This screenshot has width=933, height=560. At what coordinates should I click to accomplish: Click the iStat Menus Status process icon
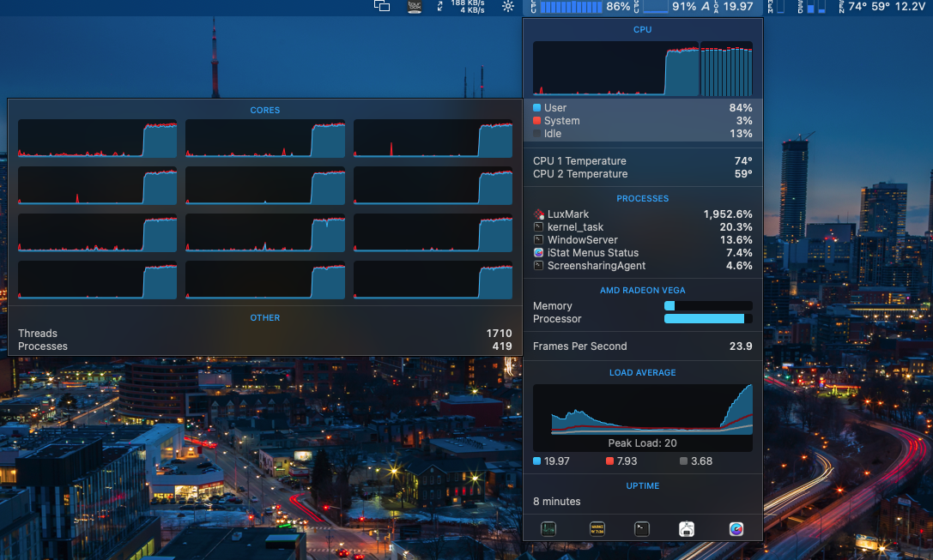(x=538, y=253)
